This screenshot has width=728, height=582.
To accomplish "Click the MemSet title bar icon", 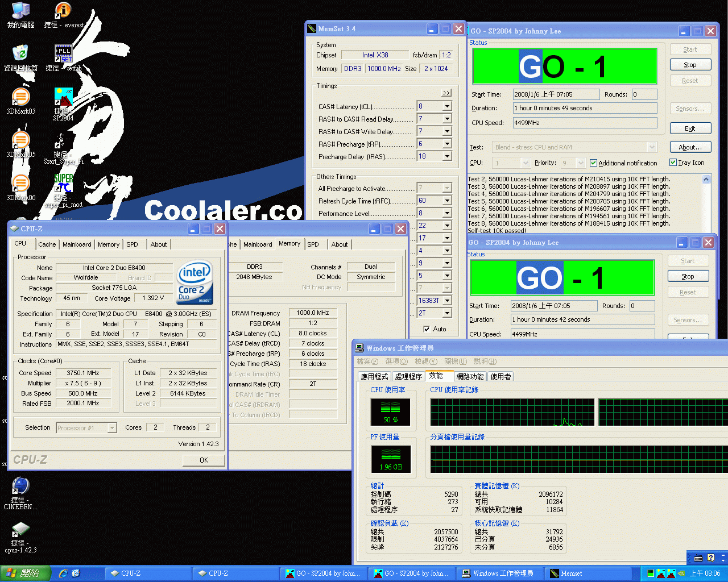I will coord(311,28).
